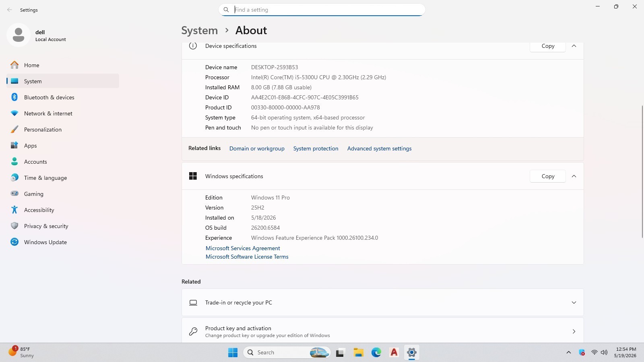Click the Windows Update refresh icon
Viewport: 644px width, 362px height.
click(14, 242)
